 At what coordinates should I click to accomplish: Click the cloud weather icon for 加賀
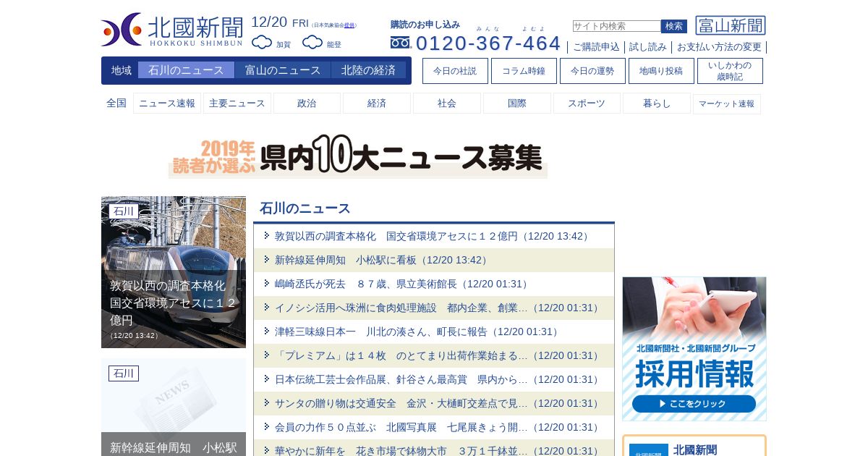[x=262, y=43]
